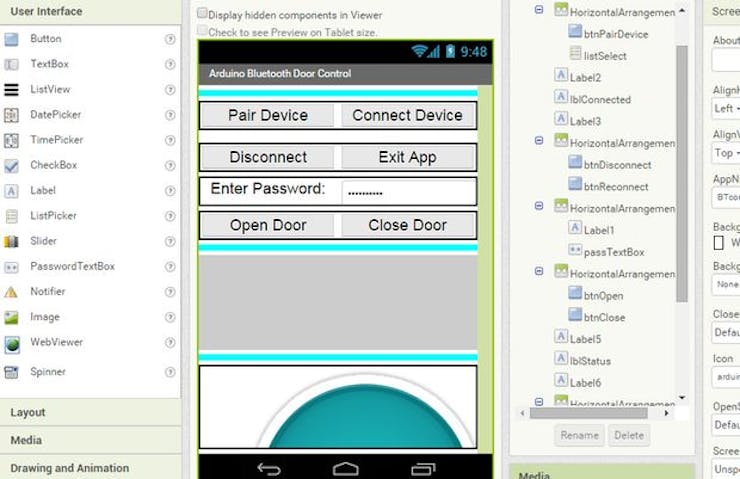Image resolution: width=740 pixels, height=479 pixels.
Task: Click the Connect Device button in viewer
Action: pyautogui.click(x=407, y=115)
